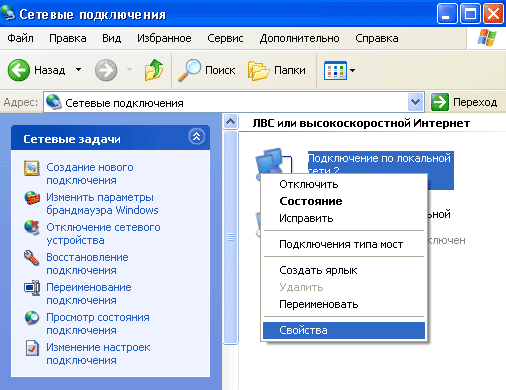Click the Change connection settings icon
The image size is (506, 390).
(32, 348)
